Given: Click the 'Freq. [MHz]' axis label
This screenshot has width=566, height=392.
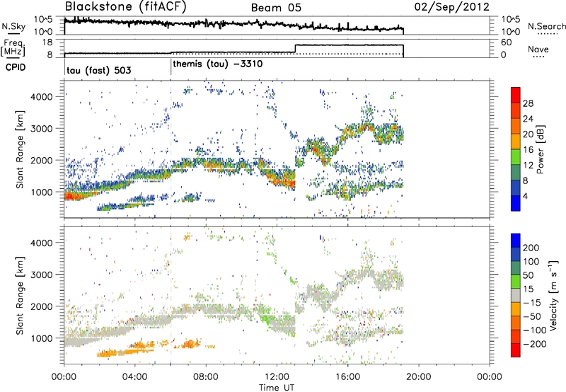Looking at the screenshot, I should [x=13, y=48].
